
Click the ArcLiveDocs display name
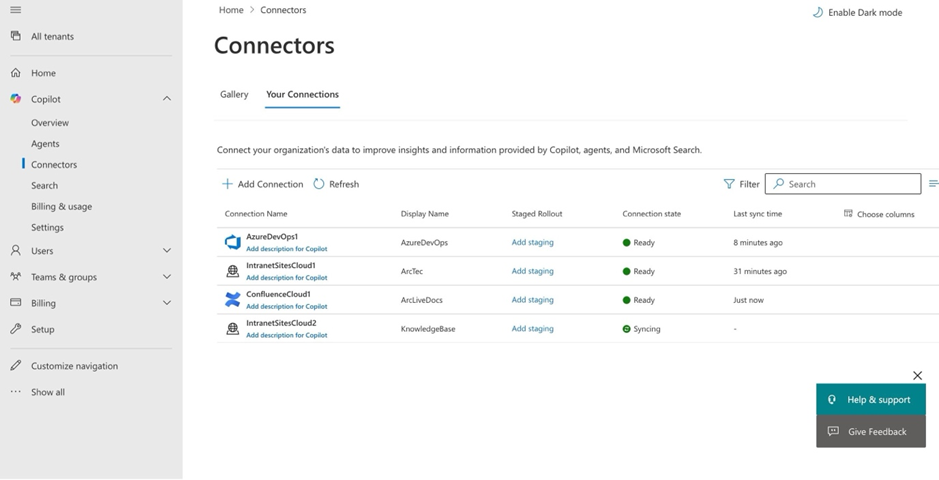422,300
